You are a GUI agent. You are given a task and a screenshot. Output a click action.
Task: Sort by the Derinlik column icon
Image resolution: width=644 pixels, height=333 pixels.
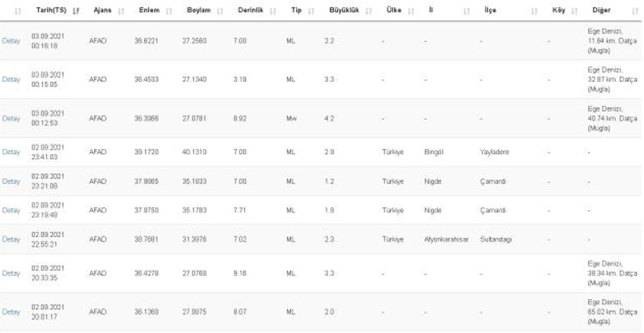click(273, 11)
